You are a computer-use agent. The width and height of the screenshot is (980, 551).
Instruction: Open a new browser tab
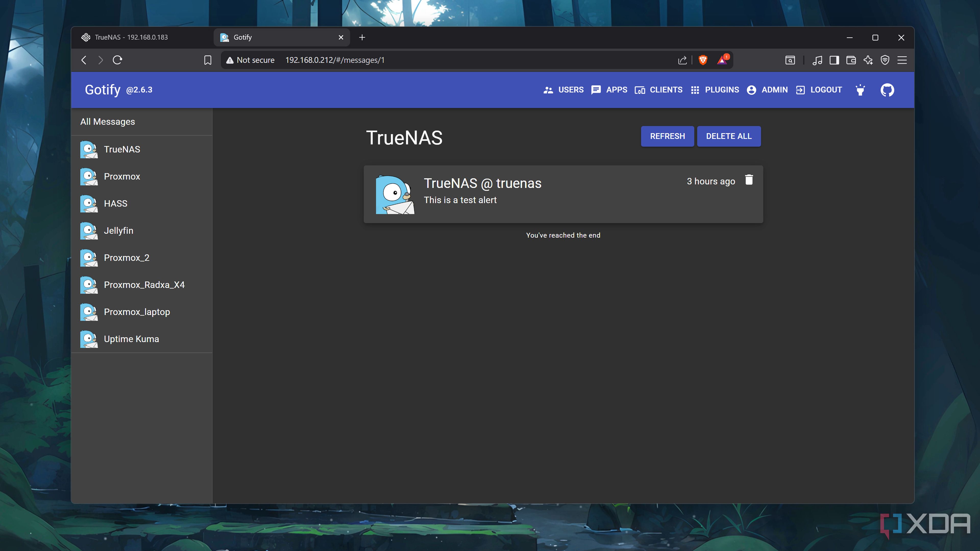tap(362, 37)
